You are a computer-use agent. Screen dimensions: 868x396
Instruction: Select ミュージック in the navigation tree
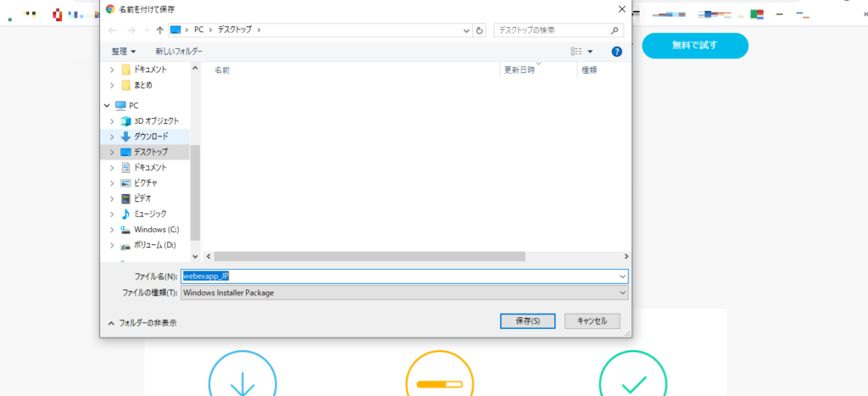[150, 214]
